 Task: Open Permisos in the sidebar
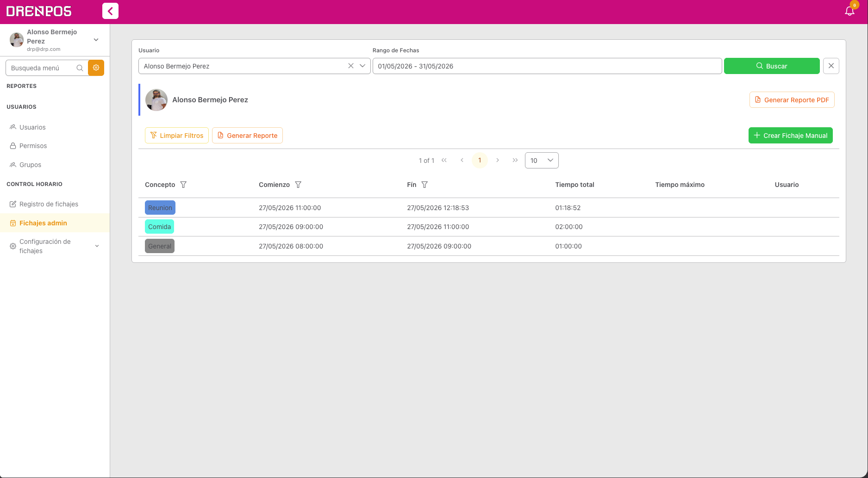tap(33, 146)
